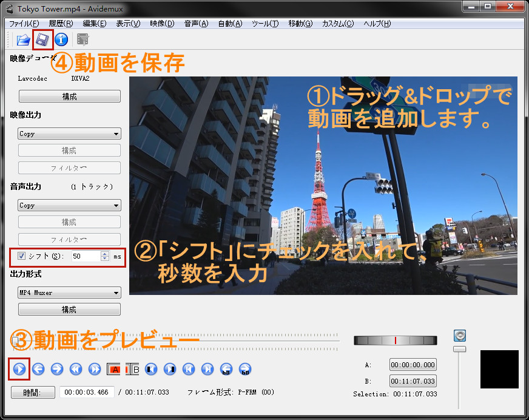Open the 映像出力 Copy dropdown

point(69,134)
